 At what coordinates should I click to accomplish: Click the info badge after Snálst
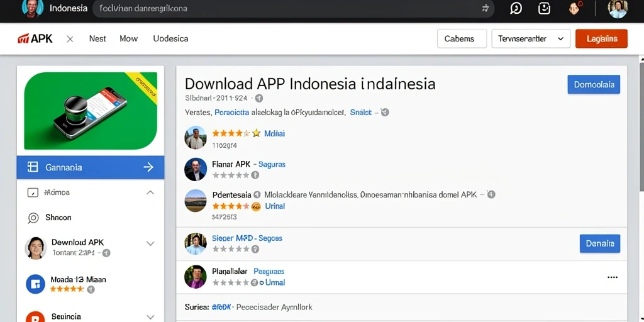point(385,112)
